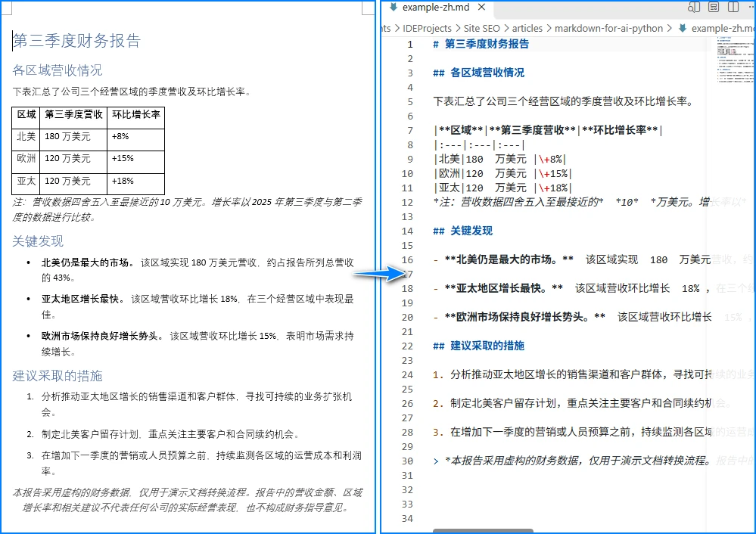The width and height of the screenshot is (756, 534).
Task: Click line number 7 in the gutter
Action: tap(410, 131)
